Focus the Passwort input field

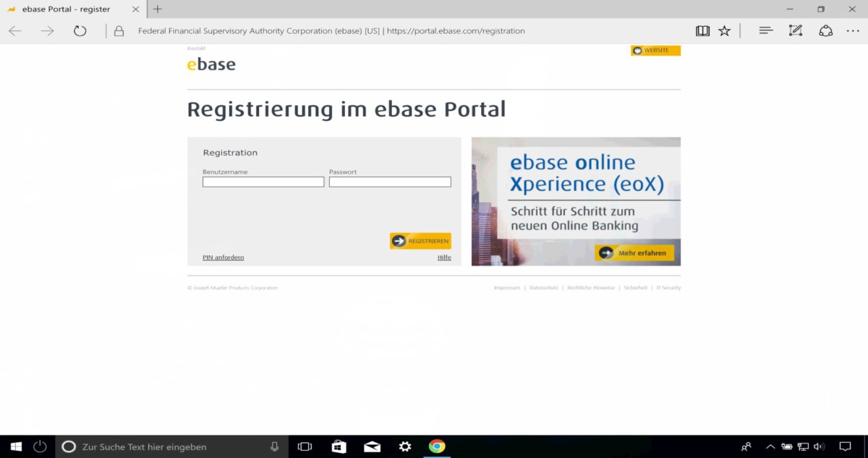390,182
